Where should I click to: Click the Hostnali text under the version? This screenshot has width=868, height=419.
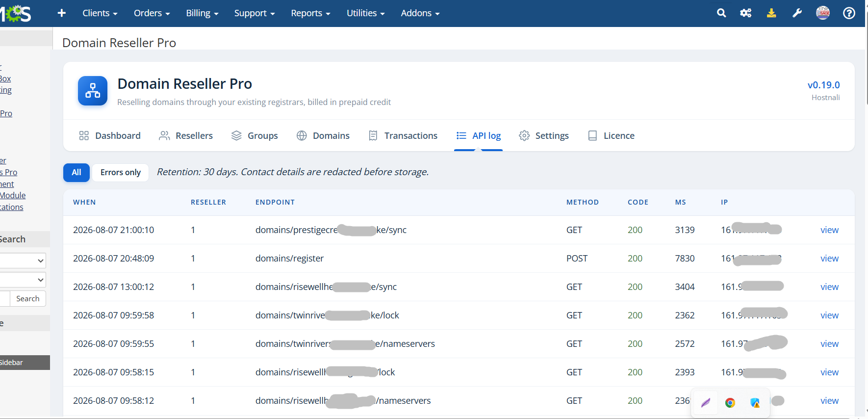825,98
